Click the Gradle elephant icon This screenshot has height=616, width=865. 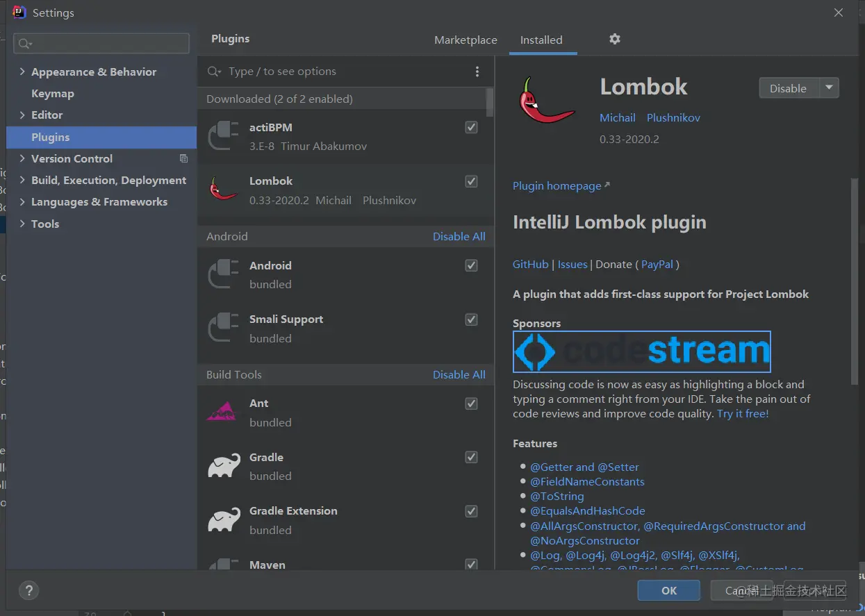(224, 466)
